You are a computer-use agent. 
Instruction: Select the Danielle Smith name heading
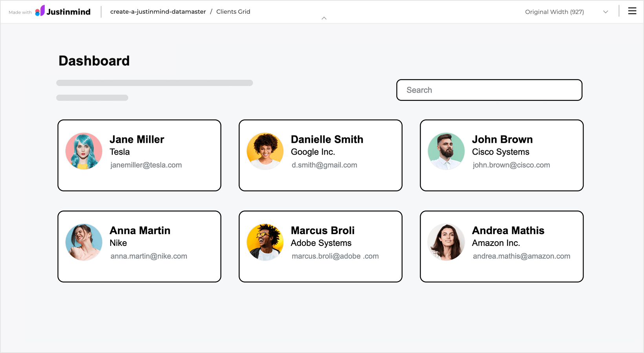(x=327, y=139)
